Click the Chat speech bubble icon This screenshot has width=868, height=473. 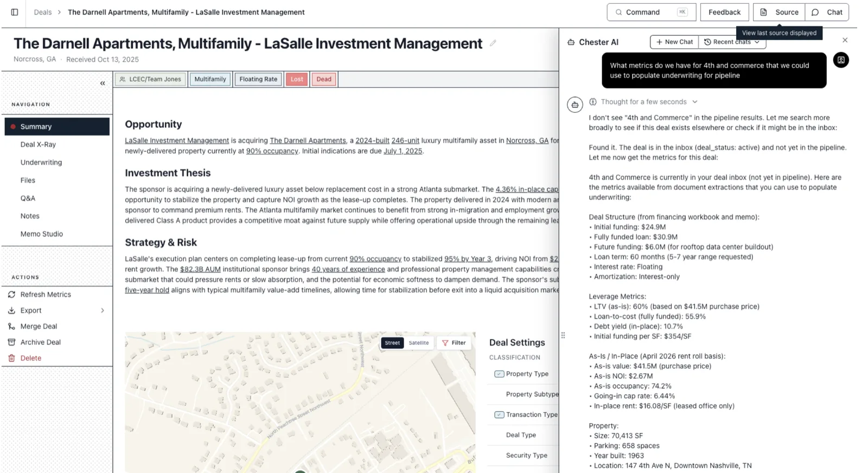pyautogui.click(x=815, y=12)
